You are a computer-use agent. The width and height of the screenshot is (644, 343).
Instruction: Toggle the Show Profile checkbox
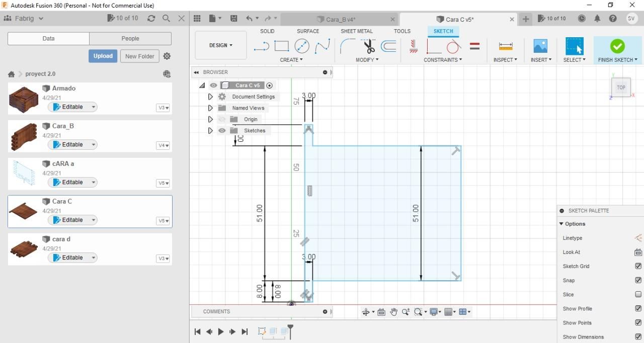click(x=638, y=308)
